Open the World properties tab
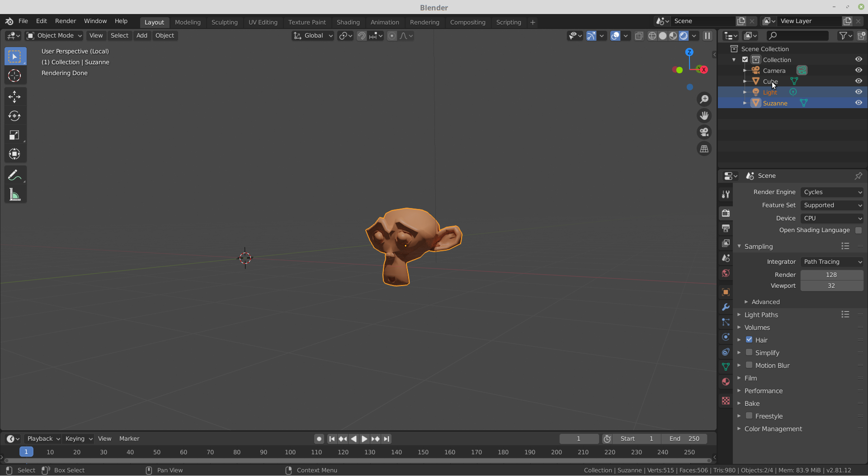This screenshot has width=868, height=476. click(726, 273)
